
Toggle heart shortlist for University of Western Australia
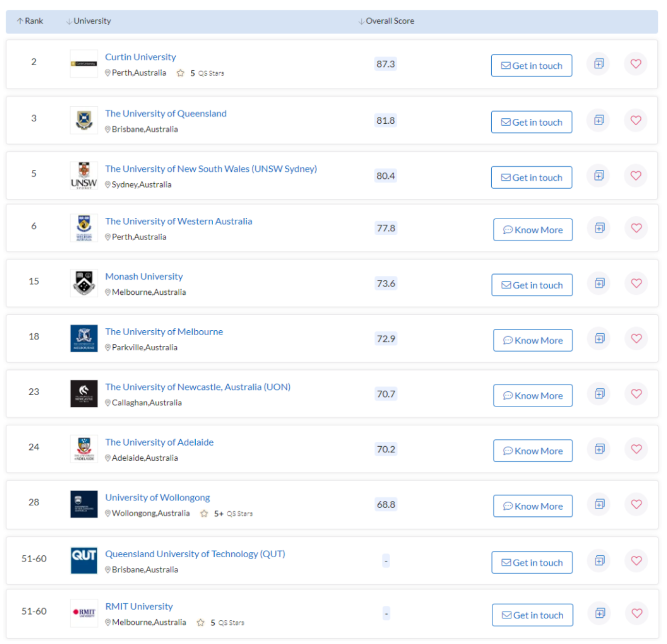click(636, 228)
